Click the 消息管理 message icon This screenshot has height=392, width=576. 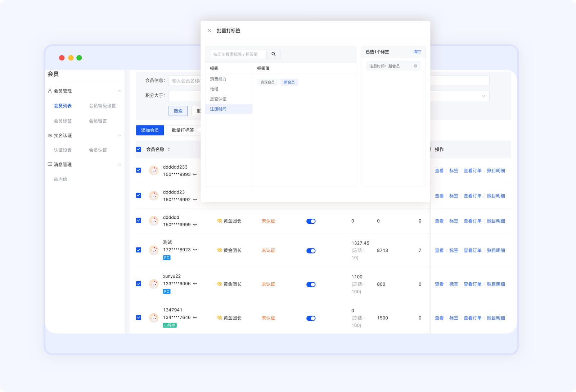click(x=50, y=164)
